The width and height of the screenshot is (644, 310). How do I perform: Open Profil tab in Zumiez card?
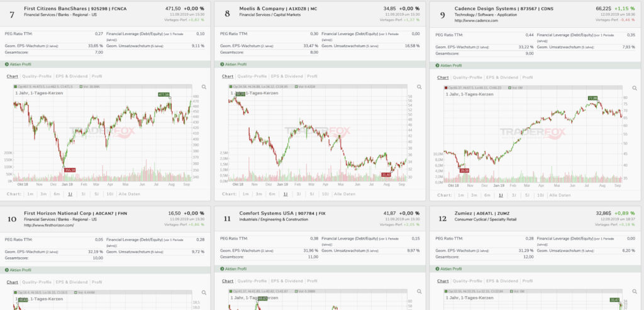528,281
